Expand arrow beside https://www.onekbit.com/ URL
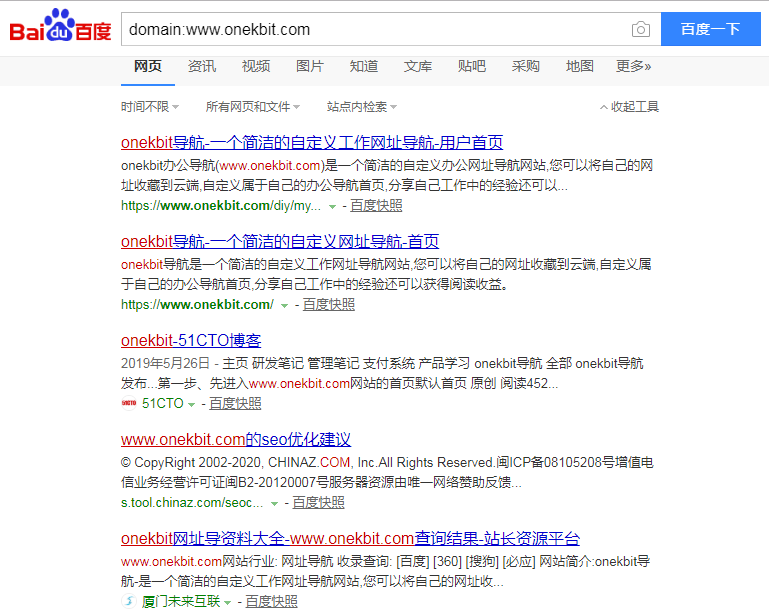Viewport: 769px width, 615px height. [x=284, y=306]
